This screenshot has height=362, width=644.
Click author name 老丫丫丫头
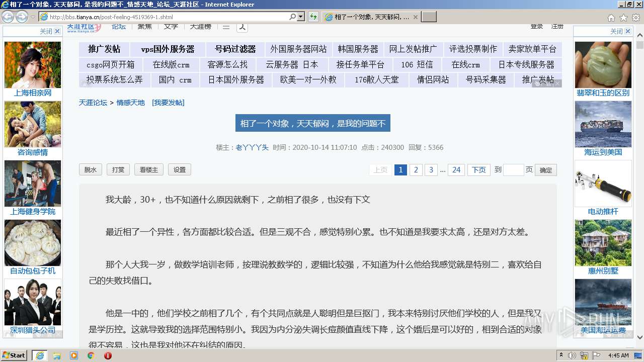(252, 147)
